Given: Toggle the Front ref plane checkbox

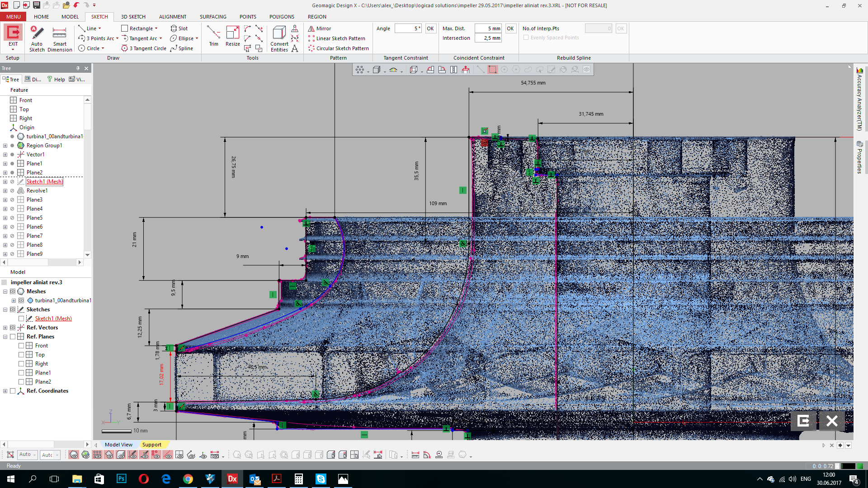Looking at the screenshot, I should [x=21, y=346].
